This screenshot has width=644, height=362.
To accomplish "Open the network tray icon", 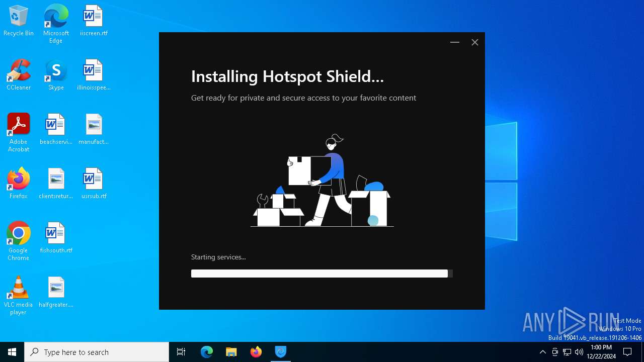I will tap(567, 352).
